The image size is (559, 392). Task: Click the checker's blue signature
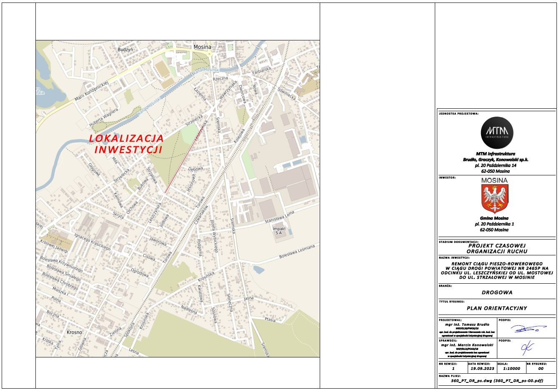527,347
